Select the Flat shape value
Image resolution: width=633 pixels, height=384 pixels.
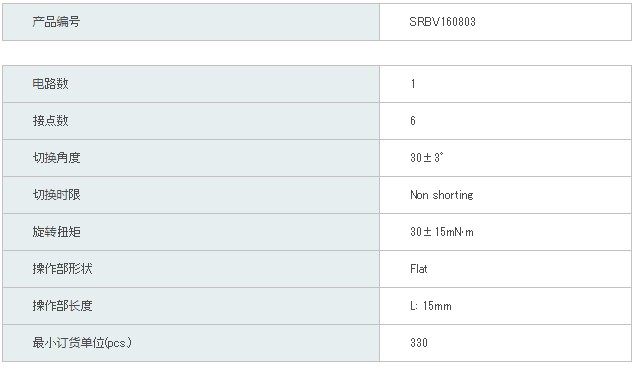[x=419, y=269]
